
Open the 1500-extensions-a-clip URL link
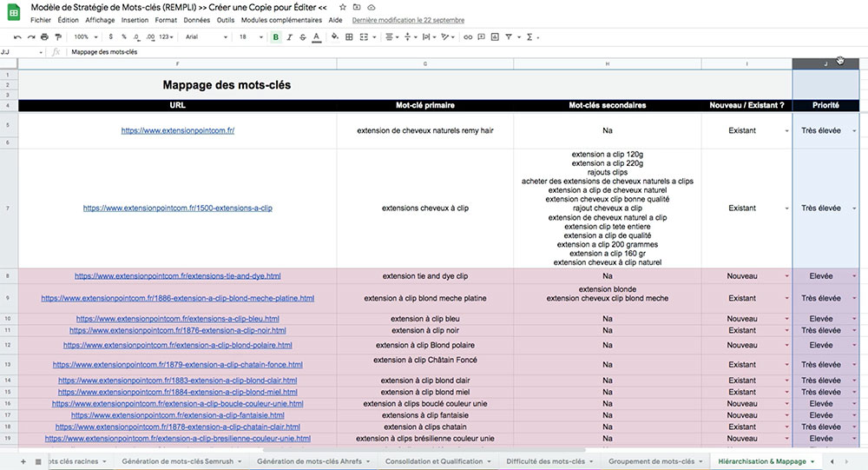pos(178,209)
